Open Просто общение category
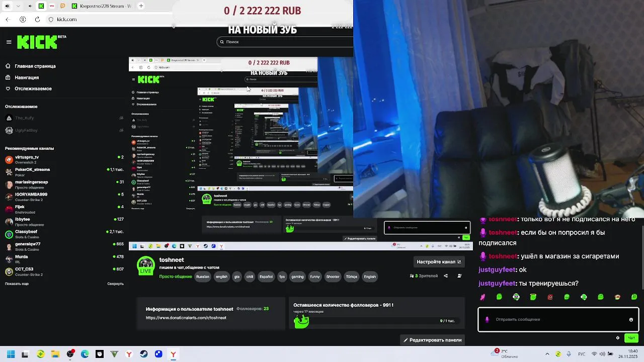Image resolution: width=644 pixels, height=362 pixels. pyautogui.click(x=176, y=277)
